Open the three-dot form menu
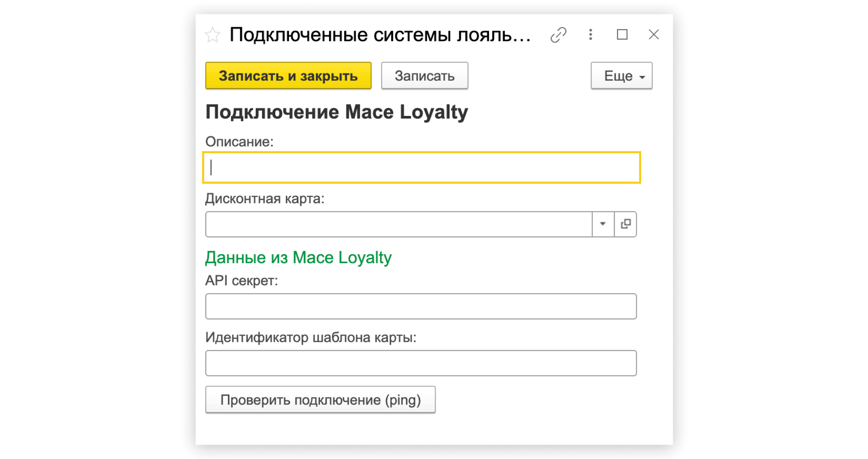 [x=590, y=34]
